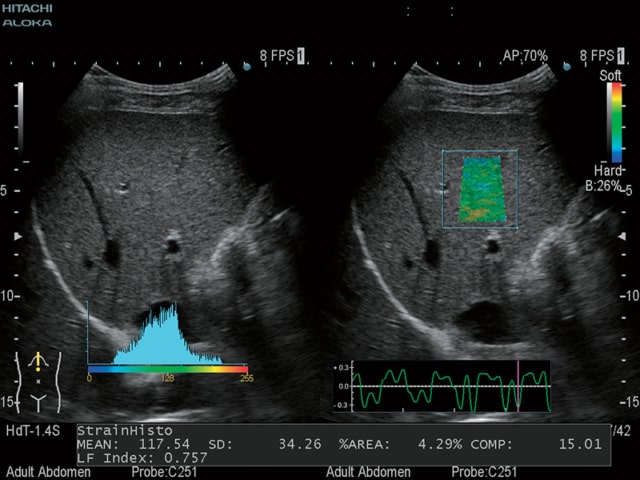Click the colored elastography ROI in liver
Viewport: 640px width, 480px height.
[x=482, y=190]
